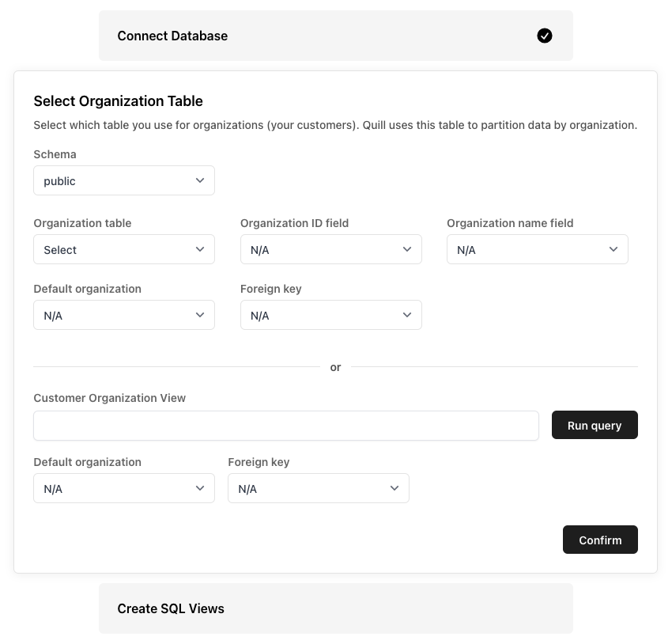Click the chevron in Organization name field
Screen dimensions: 672x644
(613, 250)
